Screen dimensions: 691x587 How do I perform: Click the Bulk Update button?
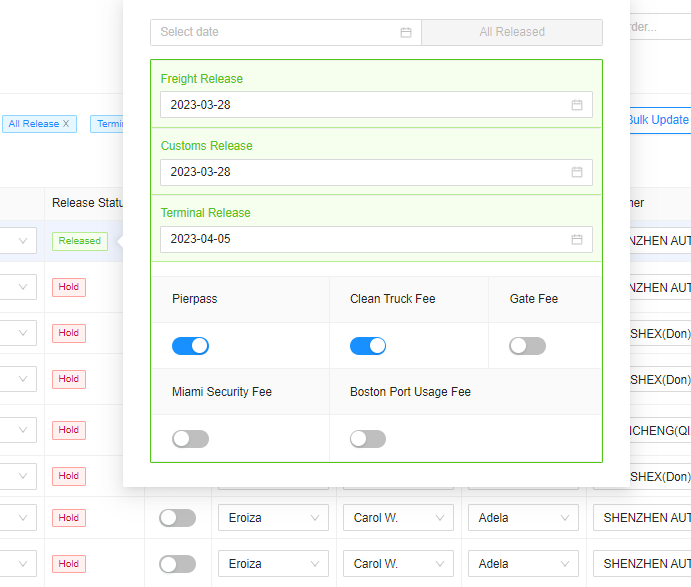pos(657,120)
